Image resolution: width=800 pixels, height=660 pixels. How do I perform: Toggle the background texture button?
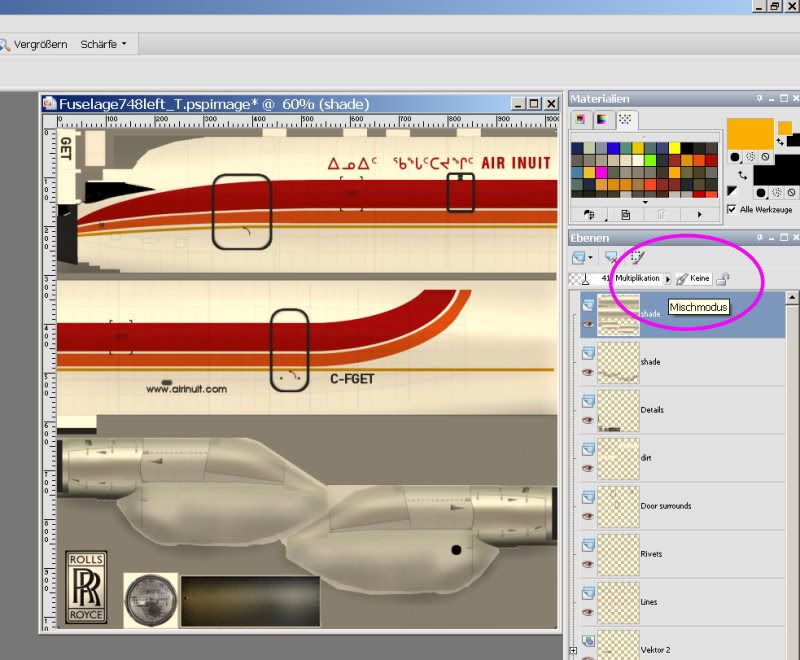pyautogui.click(x=777, y=193)
